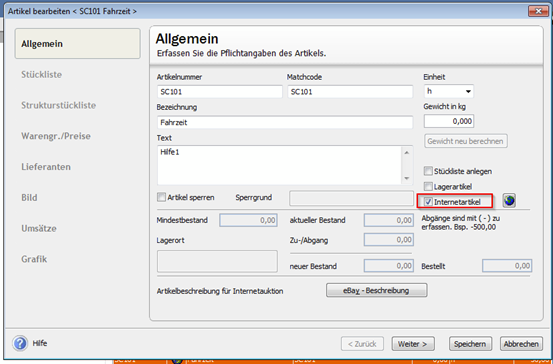This screenshot has width=553, height=364.
Task: Click the Artikelnummer field containing SC101
Action: click(x=220, y=92)
